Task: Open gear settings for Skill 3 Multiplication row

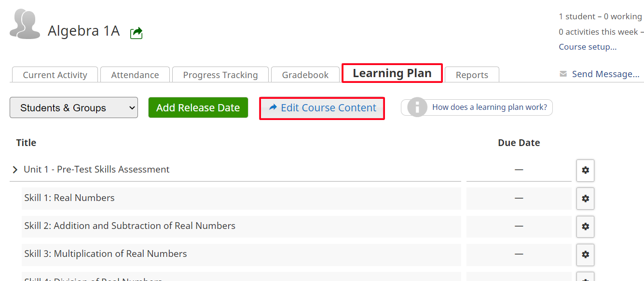Action: coord(585,254)
